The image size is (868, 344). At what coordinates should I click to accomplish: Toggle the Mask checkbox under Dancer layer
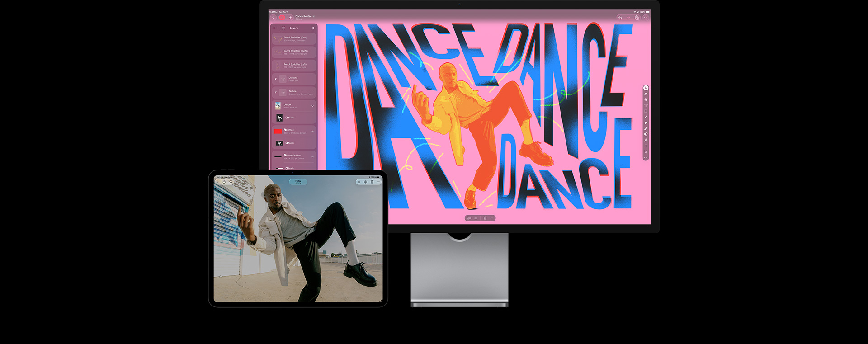pos(287,118)
